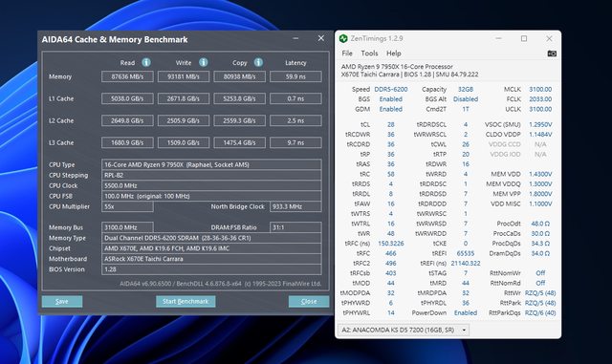
Task: Select the AMD Ryzen 9 7950X processor line
Action: pos(397,67)
